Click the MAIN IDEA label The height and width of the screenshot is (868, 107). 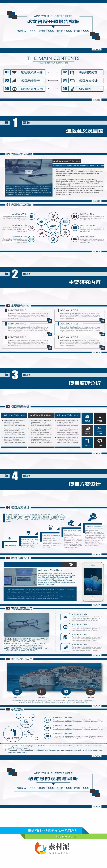point(10,545)
